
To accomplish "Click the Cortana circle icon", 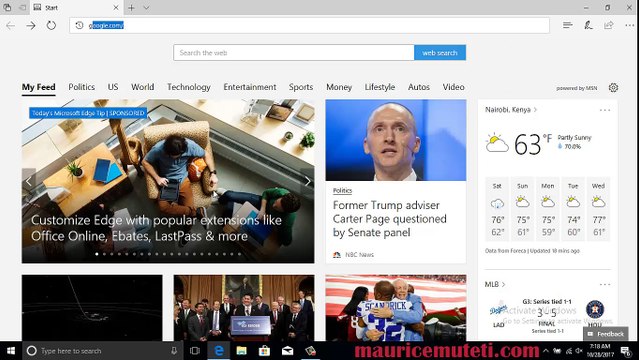I will tap(31, 351).
